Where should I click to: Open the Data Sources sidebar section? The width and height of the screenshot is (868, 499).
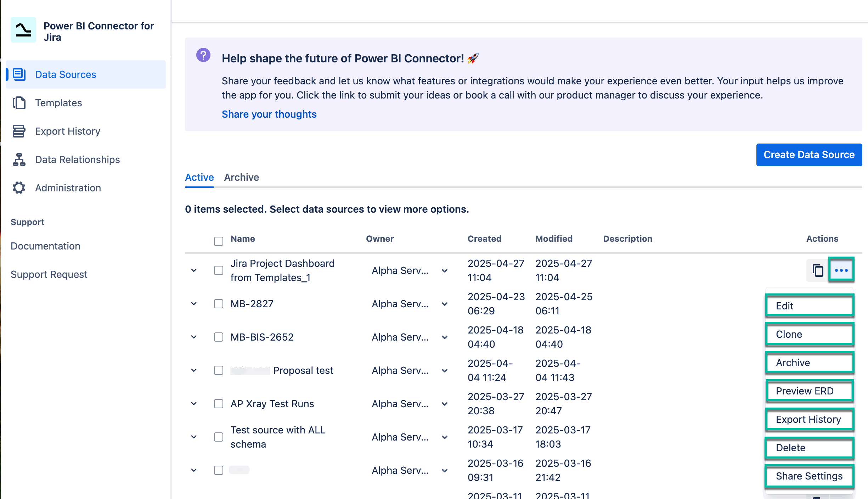[x=66, y=74]
